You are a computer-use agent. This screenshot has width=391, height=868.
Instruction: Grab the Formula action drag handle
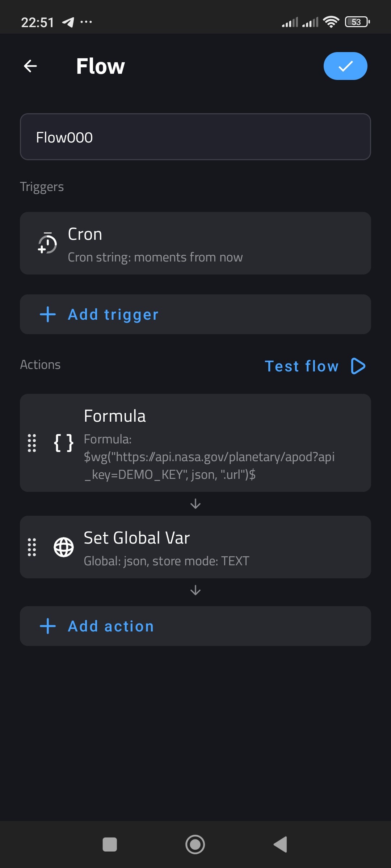point(32,443)
